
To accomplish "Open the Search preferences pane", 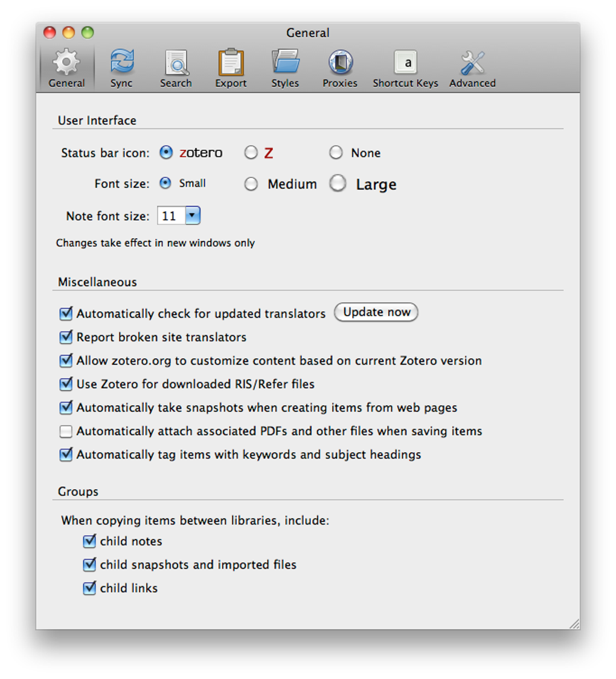I will pyautogui.click(x=176, y=68).
